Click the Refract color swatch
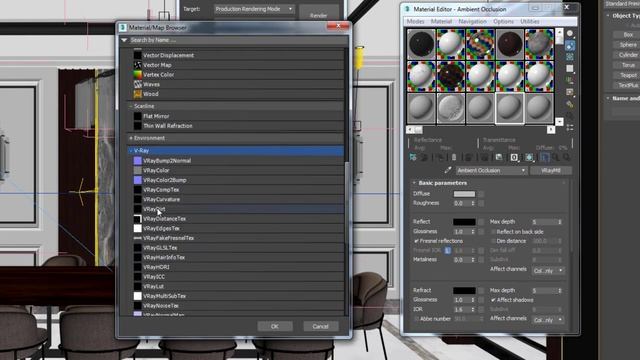The image size is (640, 360). click(464, 290)
